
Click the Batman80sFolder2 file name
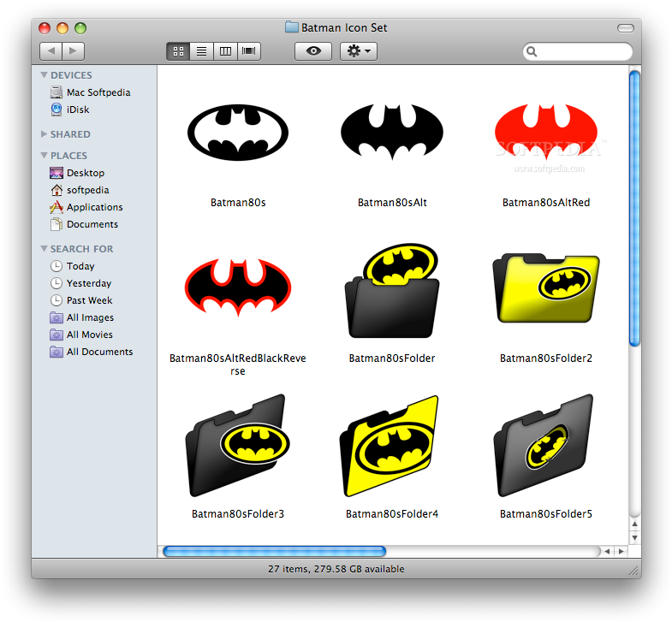(546, 358)
